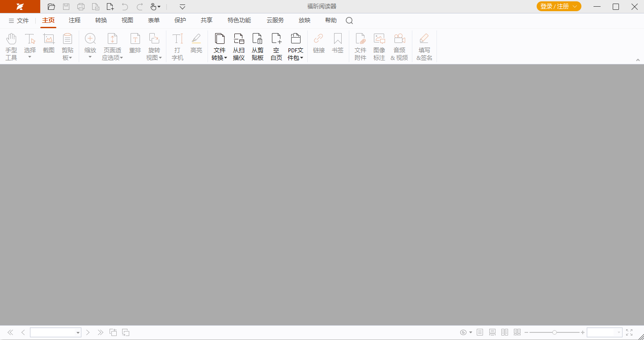Viewport: 644px width, 340px height.
Task: Switch to the 注释 ribbon tab
Action: point(74,20)
